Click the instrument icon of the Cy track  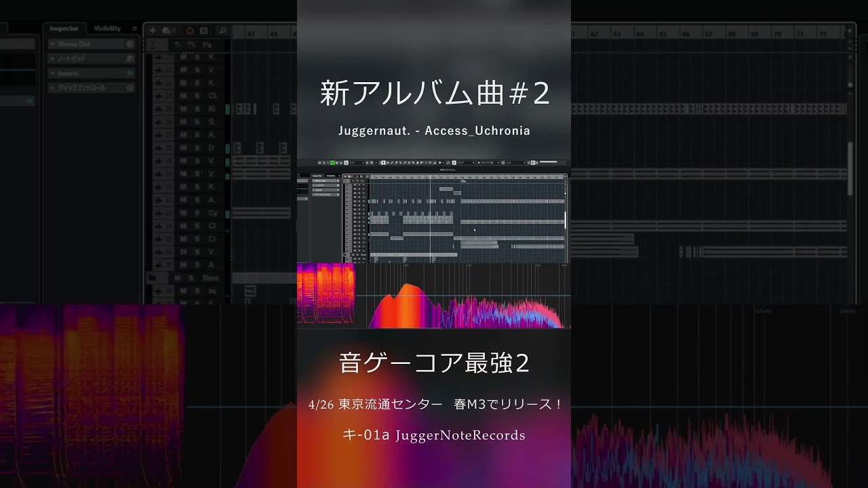pyautogui.click(x=158, y=213)
